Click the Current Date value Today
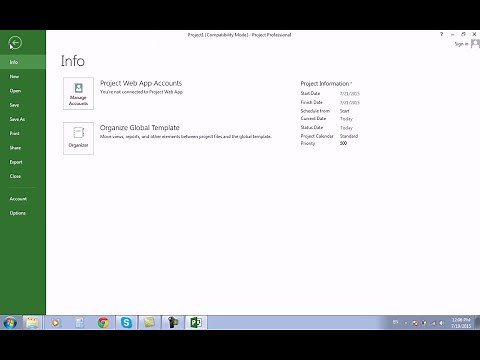Screen dimensions: 480x360 pyautogui.click(x=346, y=119)
